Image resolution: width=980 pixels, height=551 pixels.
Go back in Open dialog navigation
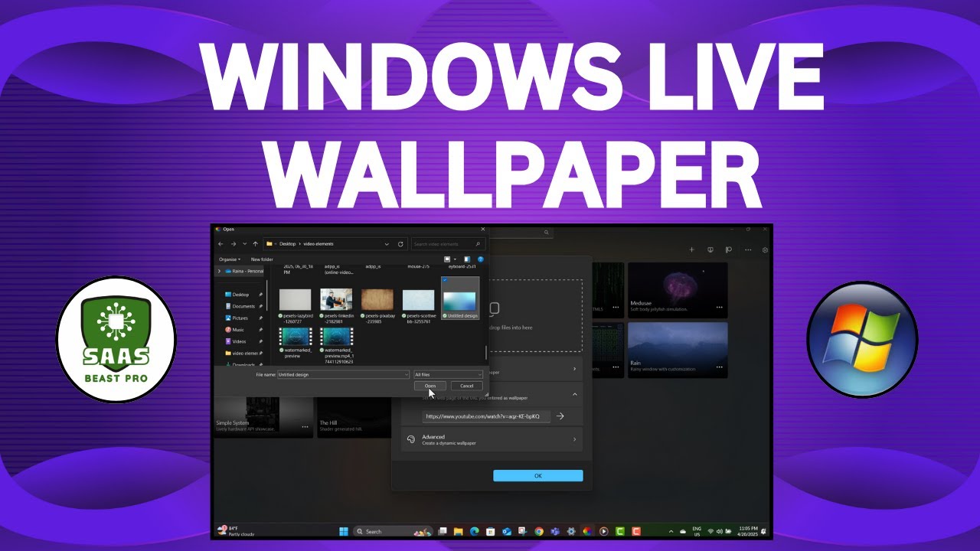221,244
